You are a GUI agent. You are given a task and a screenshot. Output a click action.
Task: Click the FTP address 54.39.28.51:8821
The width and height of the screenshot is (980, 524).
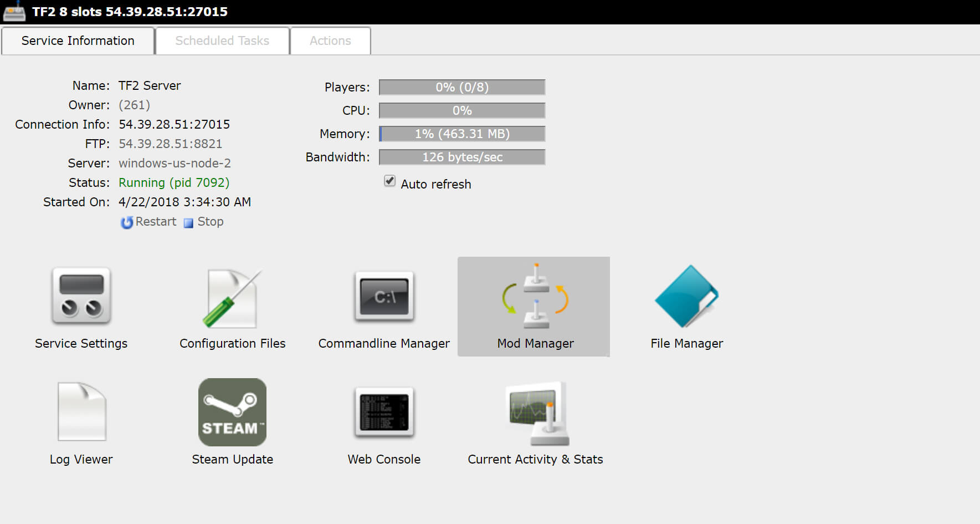[x=170, y=144]
